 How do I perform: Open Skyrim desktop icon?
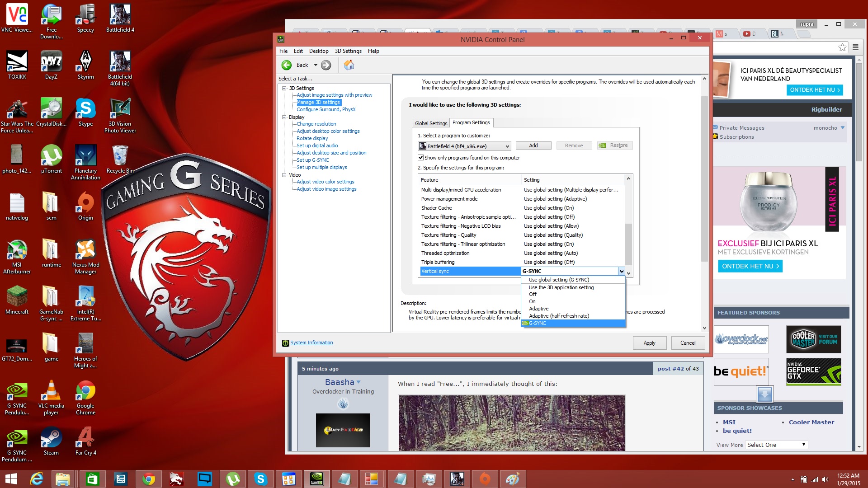tap(85, 66)
